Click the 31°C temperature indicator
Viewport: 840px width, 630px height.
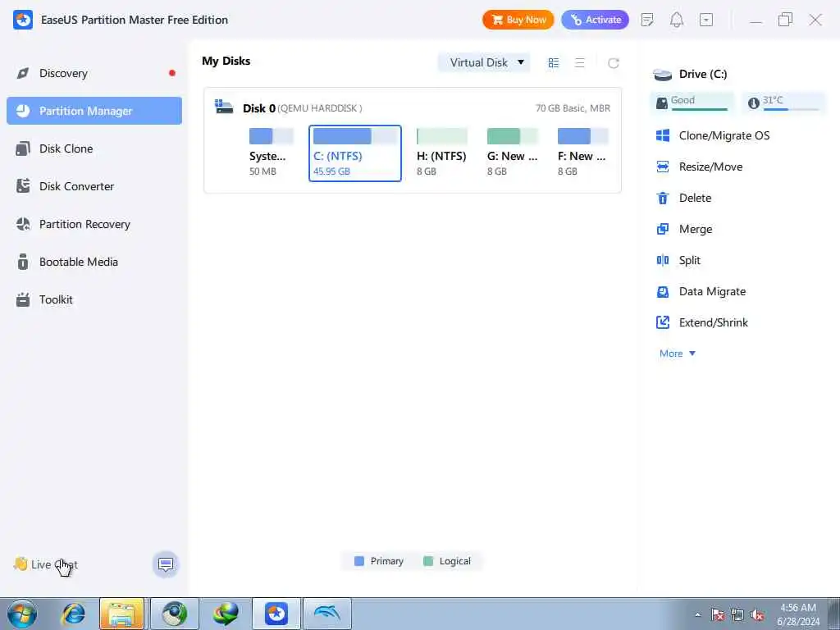tap(784, 102)
